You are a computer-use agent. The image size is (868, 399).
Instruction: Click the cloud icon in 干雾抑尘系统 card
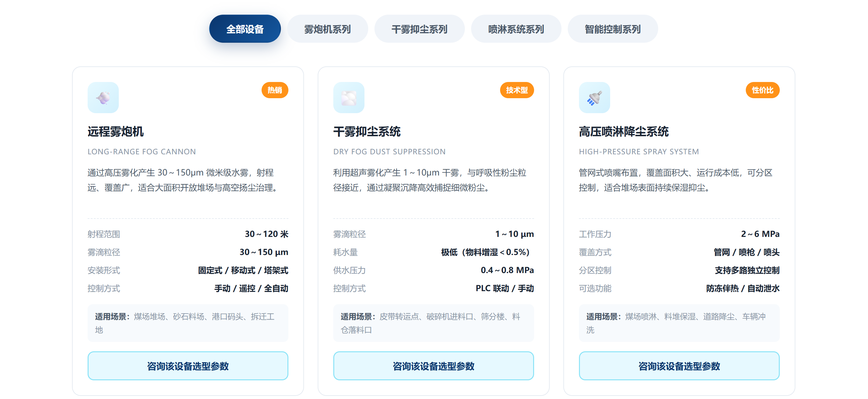349,98
